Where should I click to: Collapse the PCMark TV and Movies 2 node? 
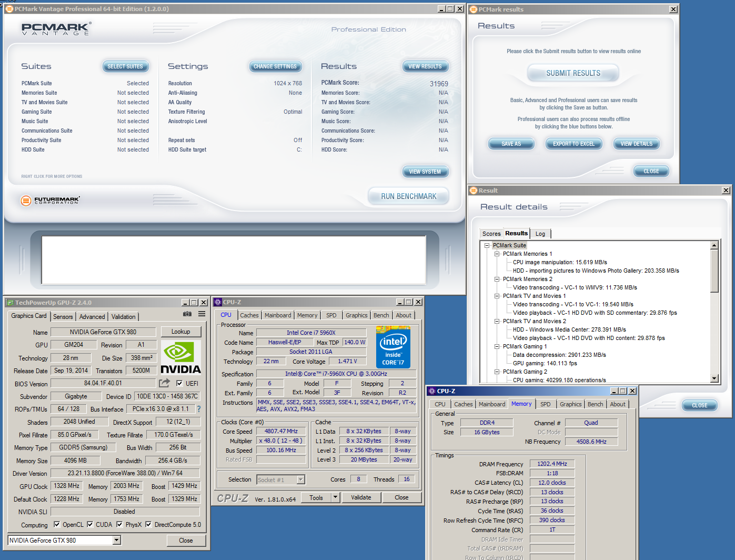click(x=497, y=322)
